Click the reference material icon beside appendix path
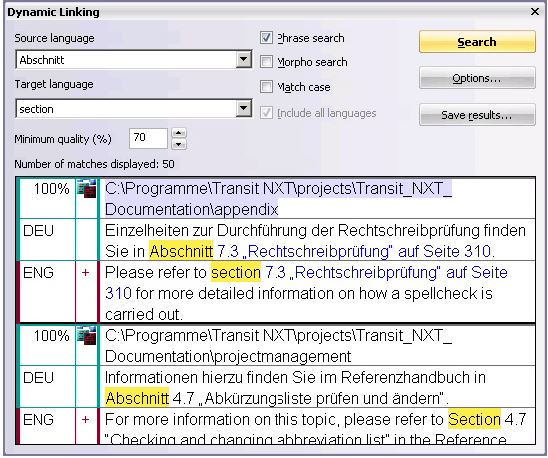The width and height of the screenshot is (548, 458). click(x=86, y=189)
